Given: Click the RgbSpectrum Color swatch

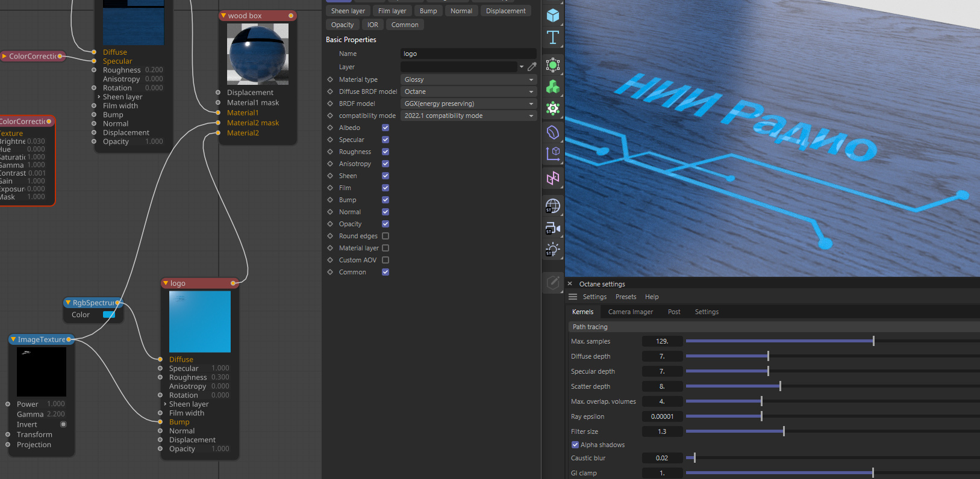Looking at the screenshot, I should coord(109,315).
